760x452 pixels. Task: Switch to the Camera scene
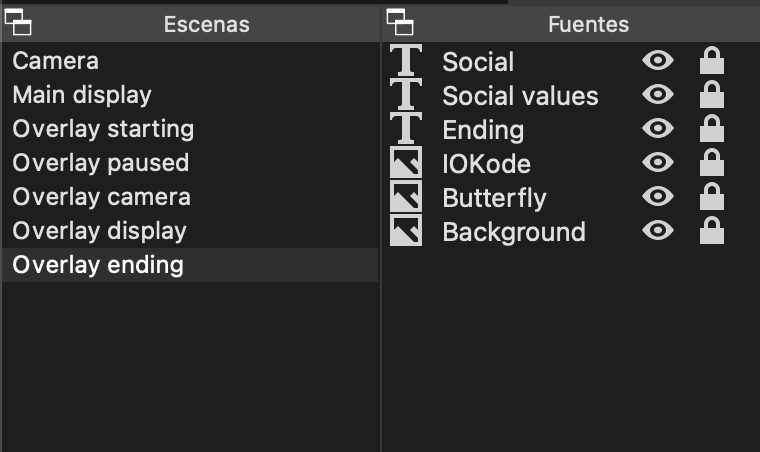[x=56, y=61]
